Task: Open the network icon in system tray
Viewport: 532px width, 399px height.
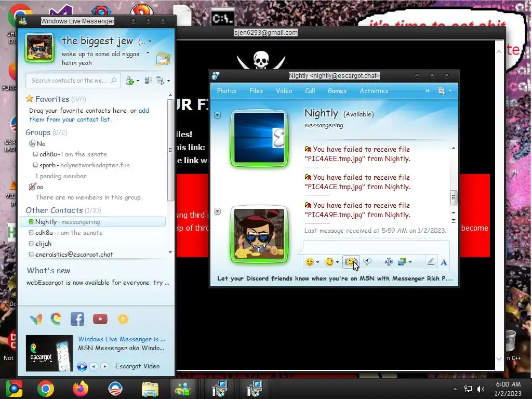Action: 468,389
